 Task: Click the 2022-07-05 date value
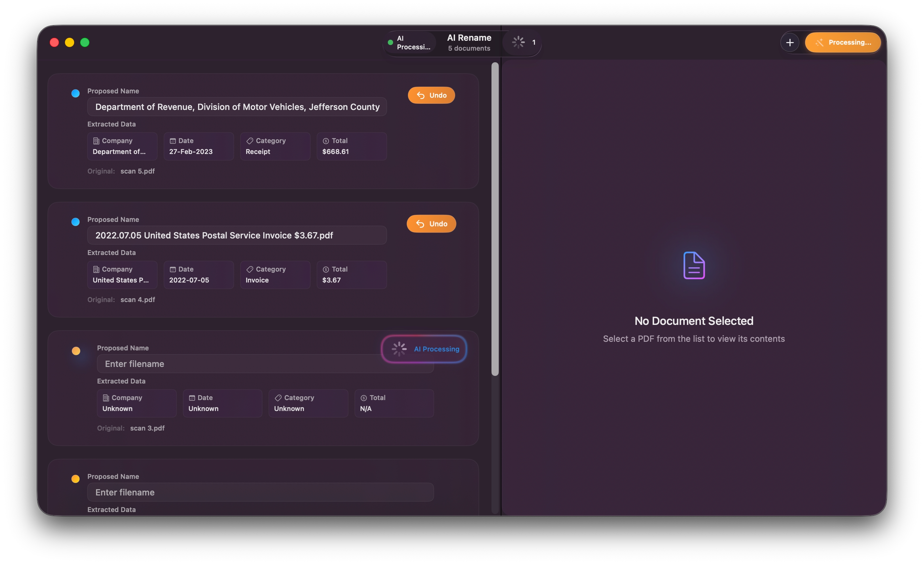tap(189, 281)
